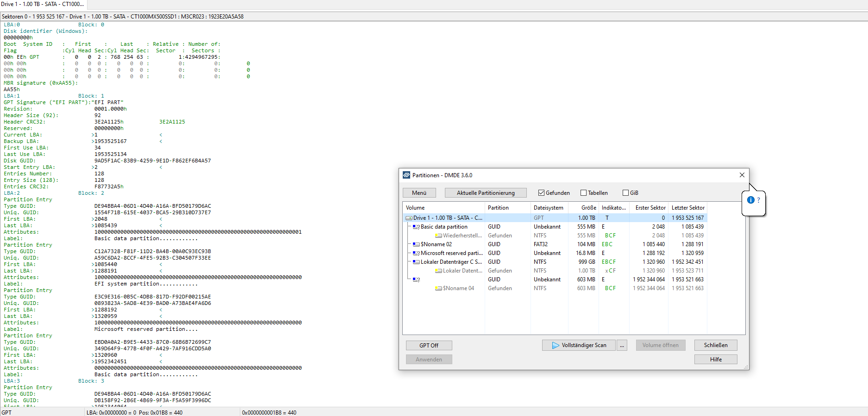The image size is (868, 416).
Task: Click the partition icon beside $Noname 02
Action: (416, 244)
